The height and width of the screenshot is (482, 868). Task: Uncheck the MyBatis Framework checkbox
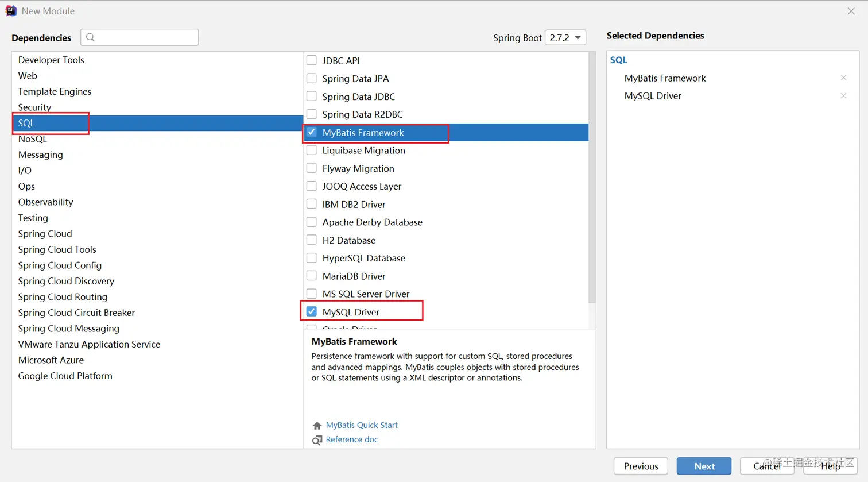[x=312, y=132]
